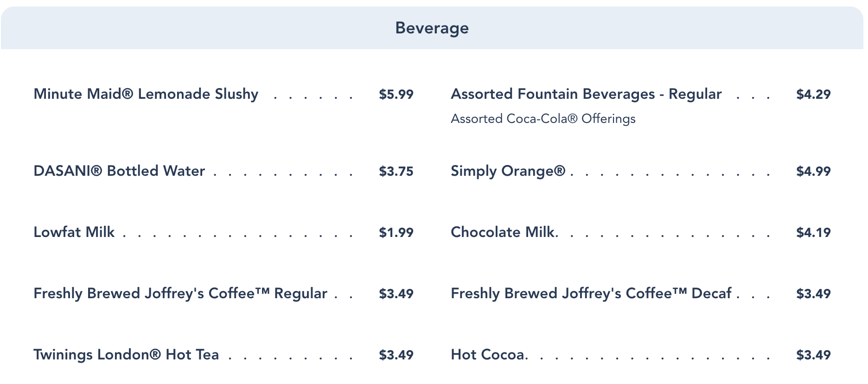Click the $5.99 Lemonade Slushy price
The width and height of the screenshot is (868, 384).
[396, 95]
